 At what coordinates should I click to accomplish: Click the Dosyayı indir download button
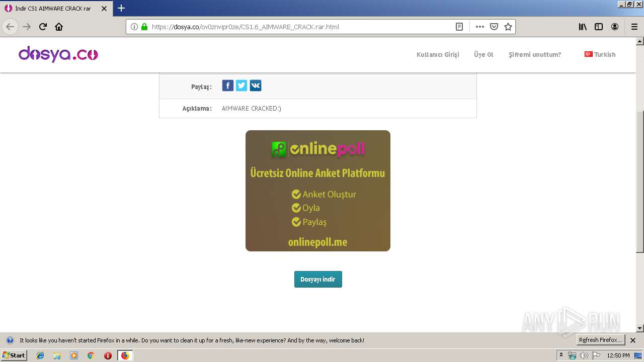[x=318, y=280]
